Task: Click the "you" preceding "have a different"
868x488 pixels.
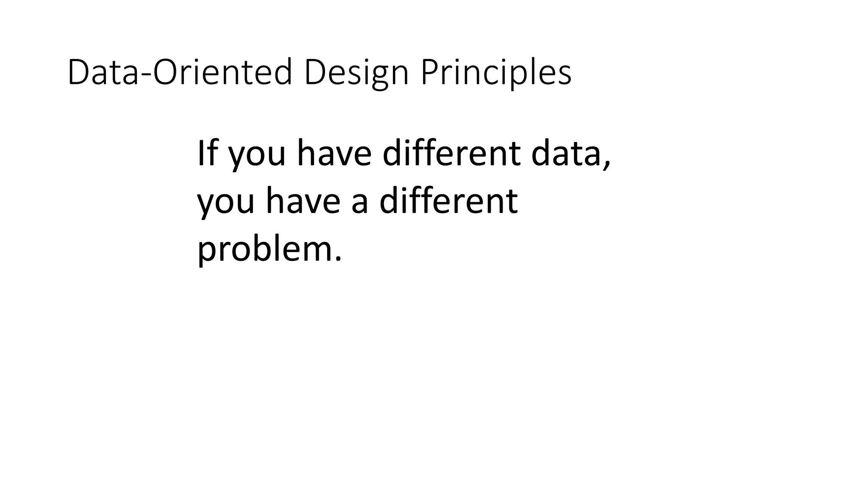Action: coord(226,205)
